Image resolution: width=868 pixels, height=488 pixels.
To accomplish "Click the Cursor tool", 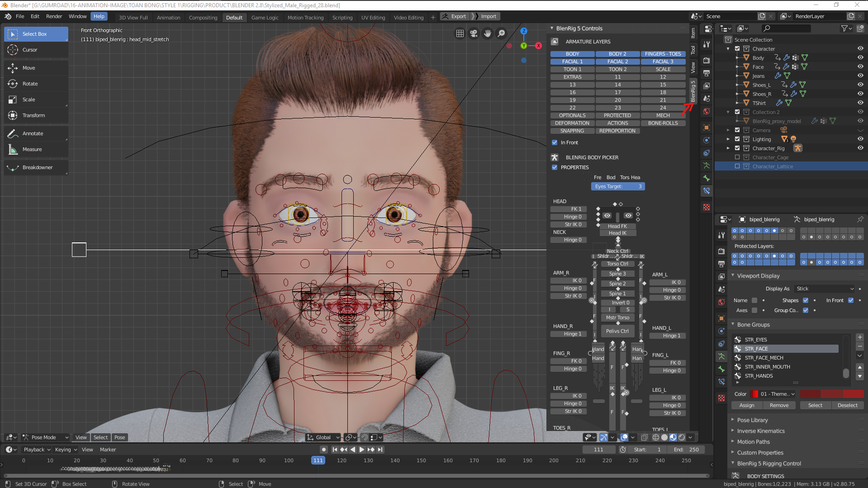I will point(30,50).
